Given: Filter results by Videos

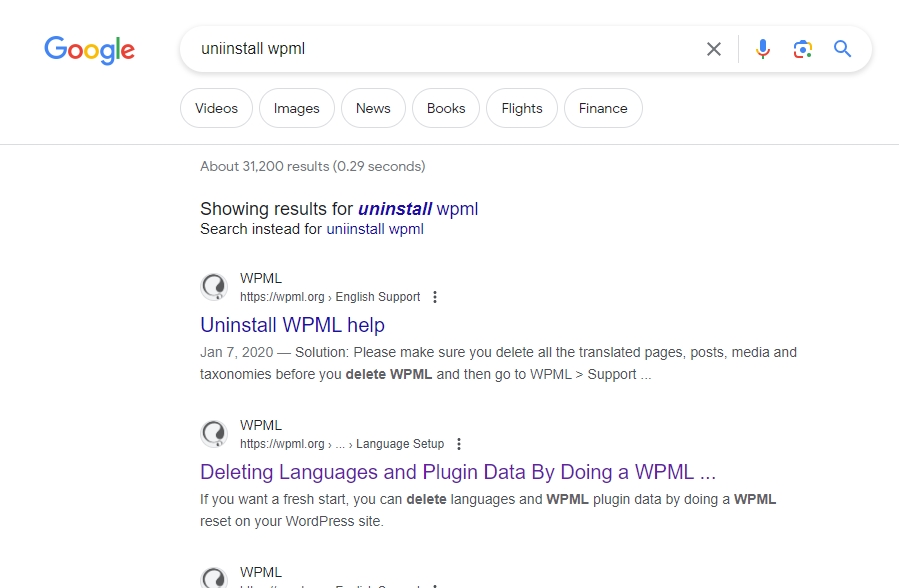Looking at the screenshot, I should coord(216,108).
